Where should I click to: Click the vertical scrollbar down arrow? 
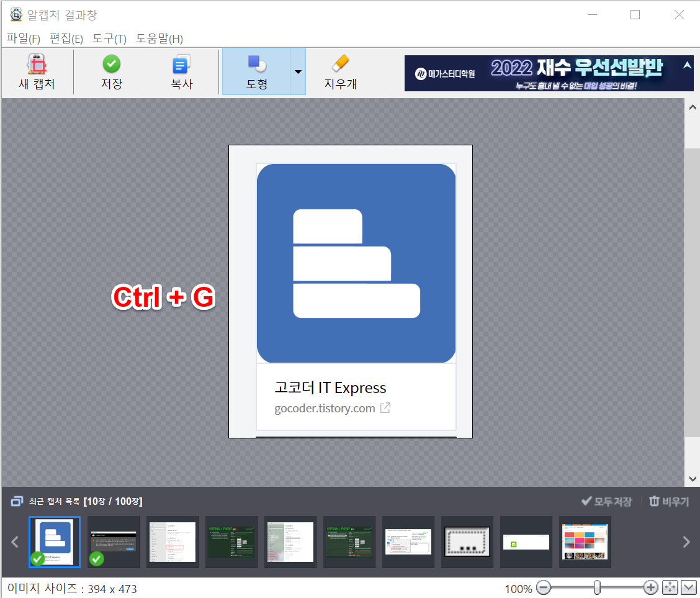pos(693,479)
